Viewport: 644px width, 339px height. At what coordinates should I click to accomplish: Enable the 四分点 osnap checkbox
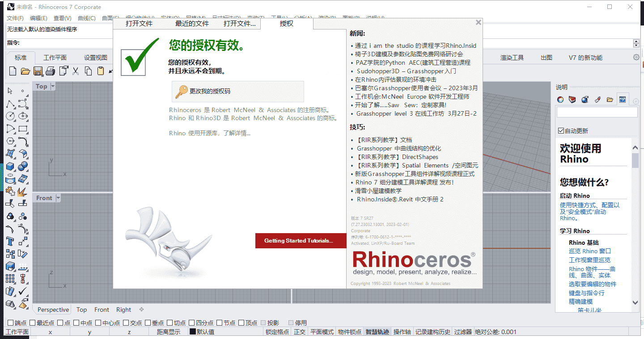(x=192, y=323)
